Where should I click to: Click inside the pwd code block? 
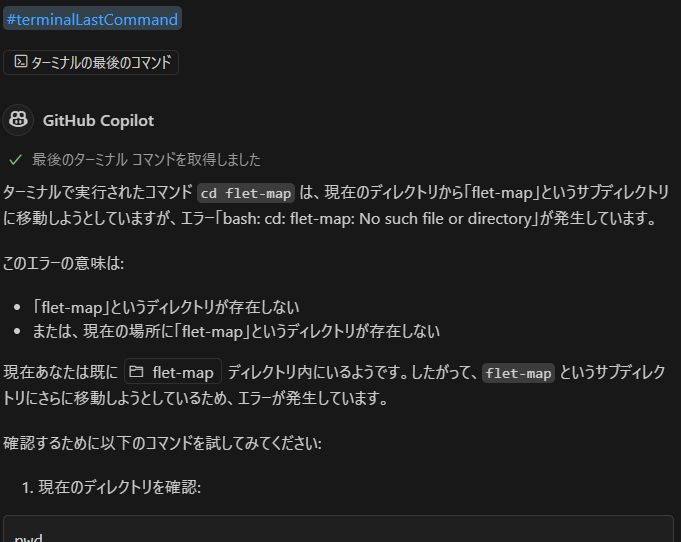(x=338, y=529)
